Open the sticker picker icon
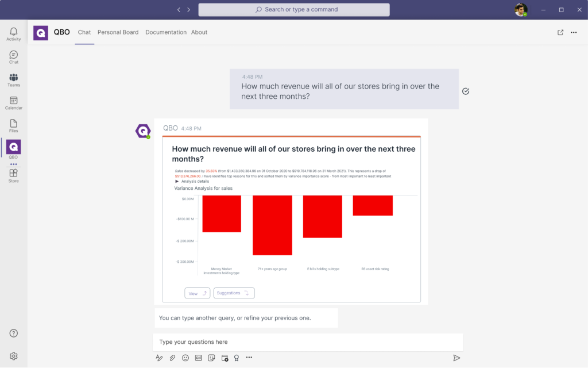 coord(211,358)
